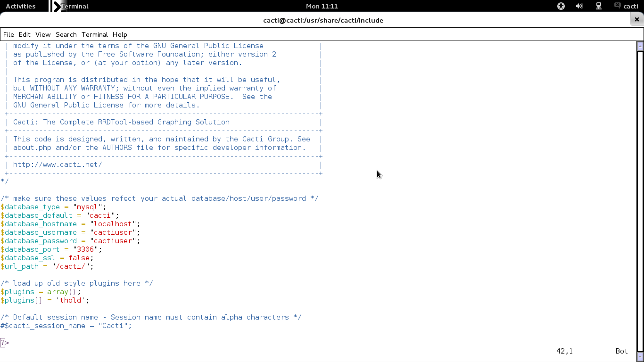Open the Activities overview

pyautogui.click(x=20, y=6)
